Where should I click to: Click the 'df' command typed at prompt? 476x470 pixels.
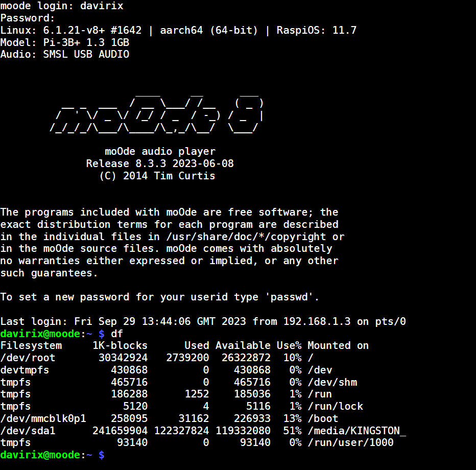(x=117, y=334)
